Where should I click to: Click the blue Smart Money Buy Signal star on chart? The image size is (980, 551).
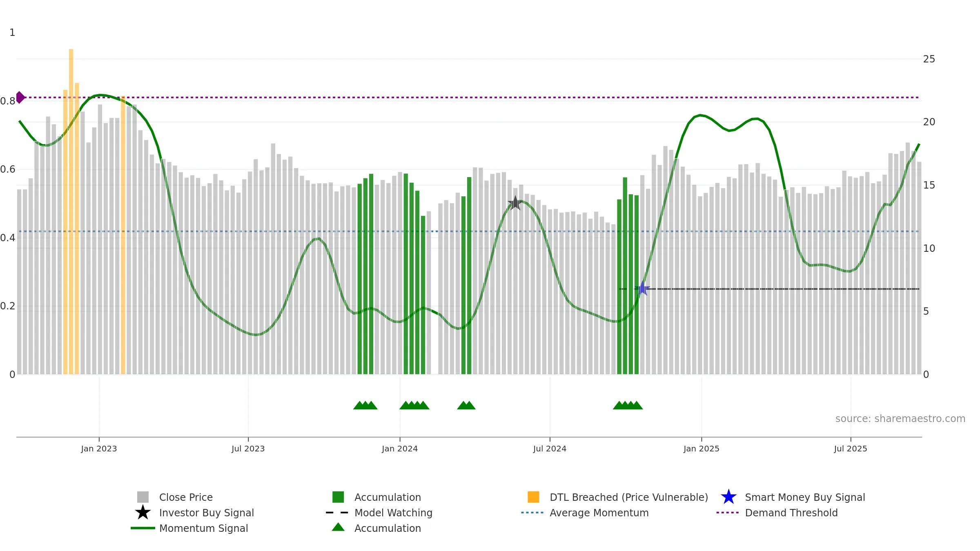642,289
